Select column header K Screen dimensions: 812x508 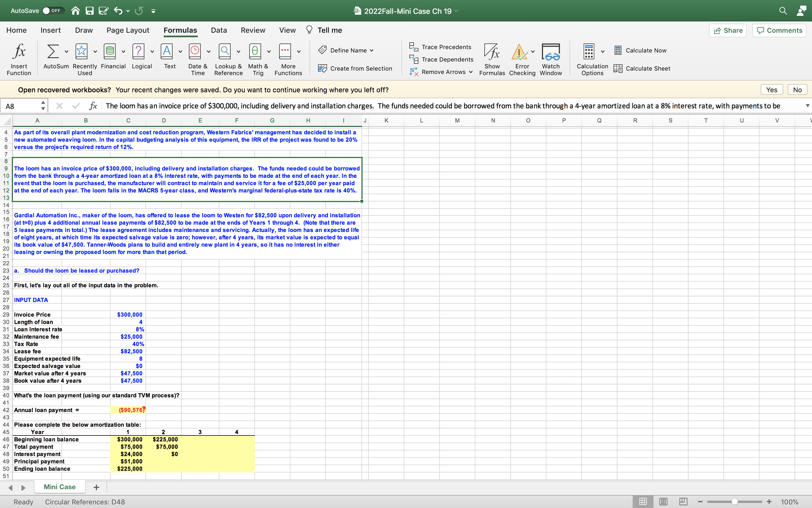386,120
